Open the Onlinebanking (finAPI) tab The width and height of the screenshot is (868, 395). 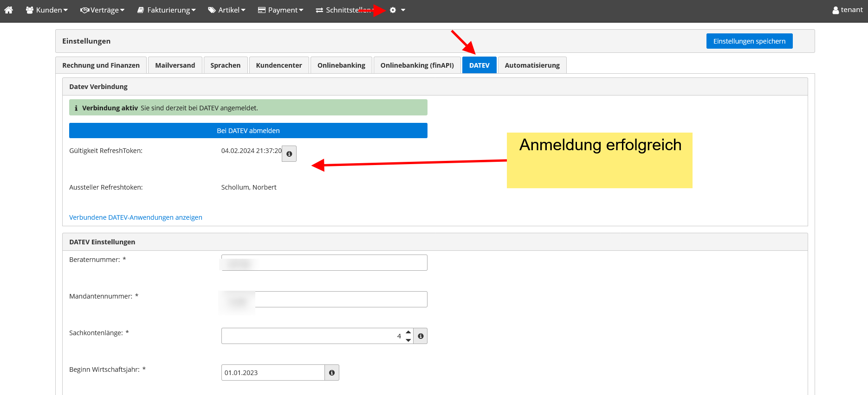[x=417, y=65]
